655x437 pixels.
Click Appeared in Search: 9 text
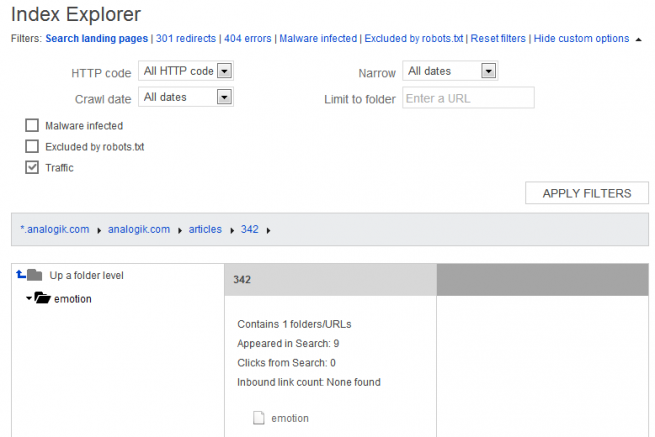288,343
